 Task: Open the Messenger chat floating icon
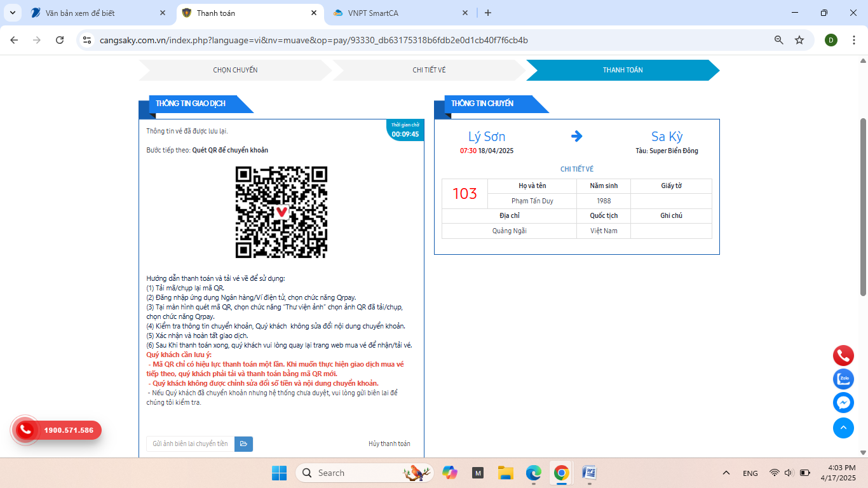click(843, 403)
